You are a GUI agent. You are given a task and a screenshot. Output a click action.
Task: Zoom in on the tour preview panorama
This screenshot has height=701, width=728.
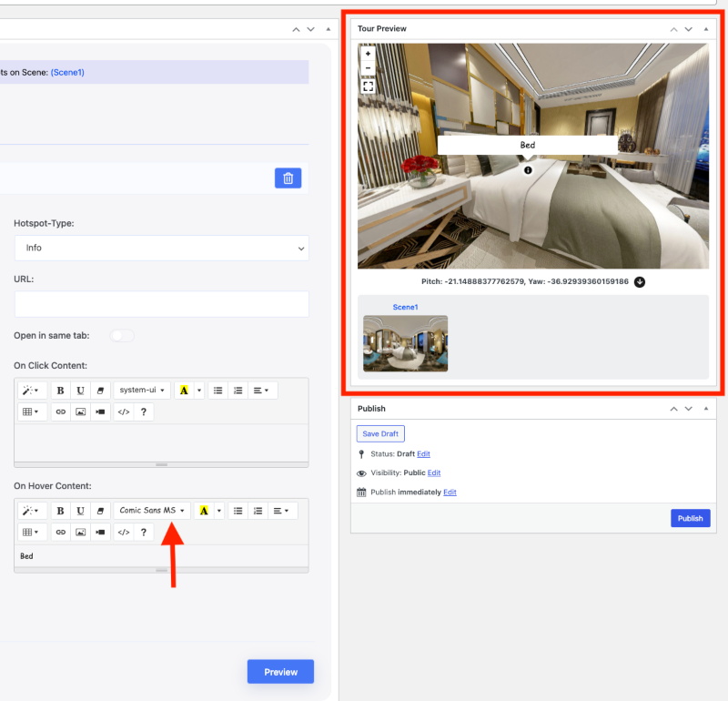[368, 54]
